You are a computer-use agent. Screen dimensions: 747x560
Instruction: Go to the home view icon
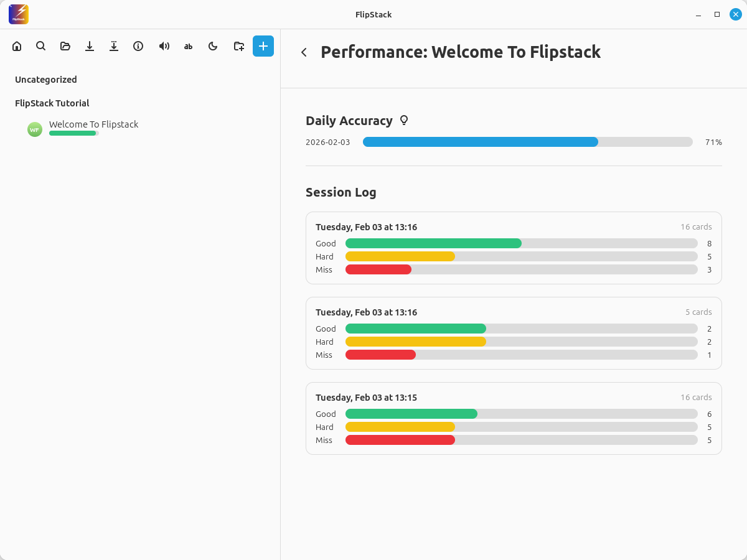tap(17, 46)
